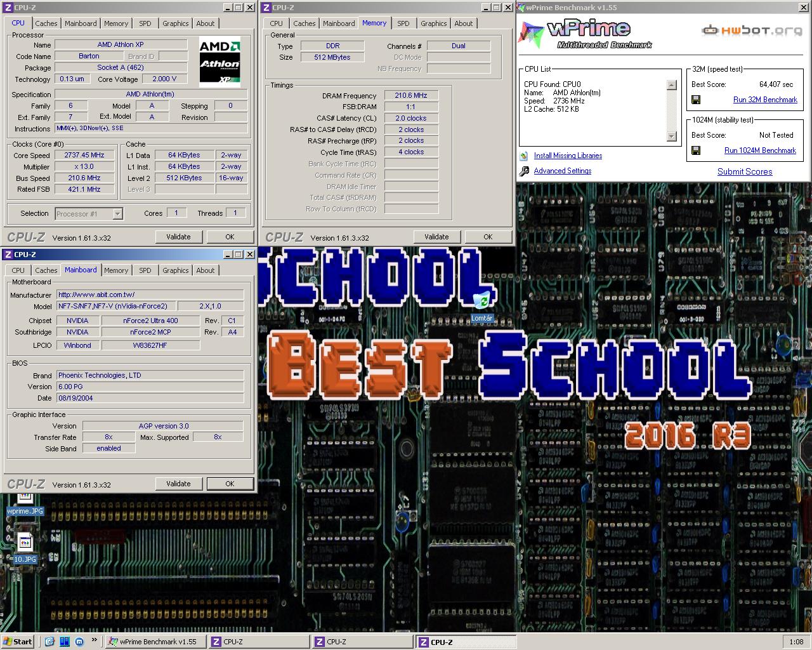Open Graphics tab in the Abit Mainboard CPU-Z window
The width and height of the screenshot is (812, 650).
pyautogui.click(x=176, y=270)
